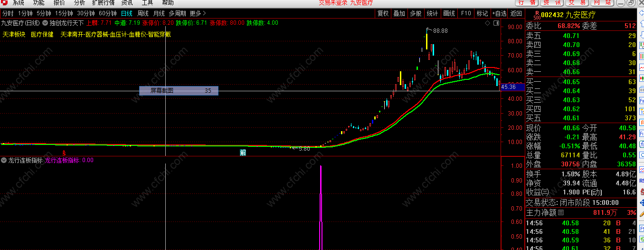Click the 委比 value 68.82%
Image resolution: width=644 pixels, height=250 pixels.
click(x=568, y=26)
